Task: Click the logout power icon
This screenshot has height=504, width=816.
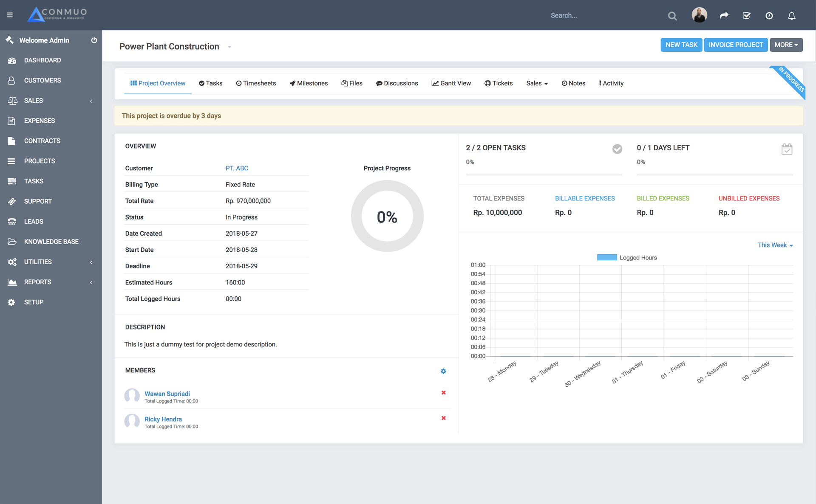Action: [x=94, y=40]
